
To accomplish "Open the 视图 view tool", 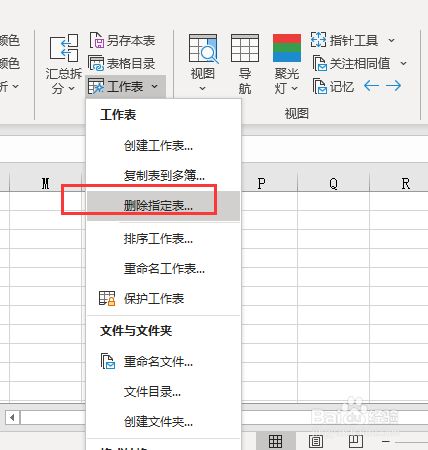I will click(x=203, y=63).
